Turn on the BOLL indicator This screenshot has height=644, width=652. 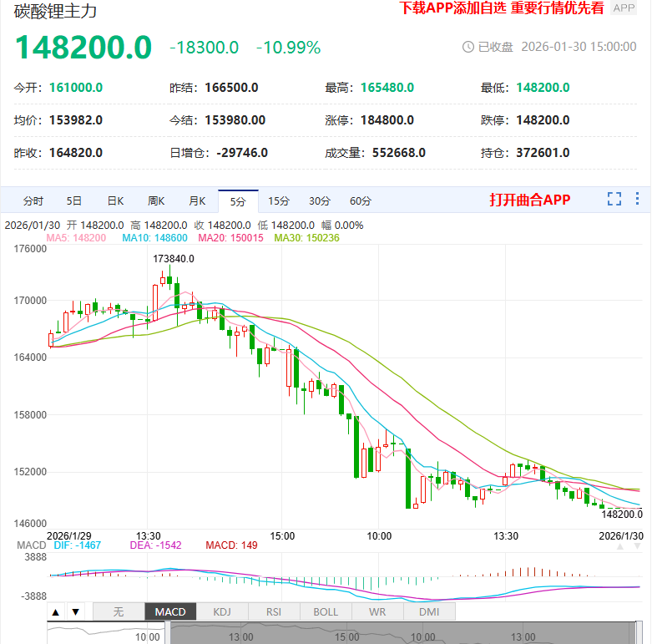click(326, 612)
